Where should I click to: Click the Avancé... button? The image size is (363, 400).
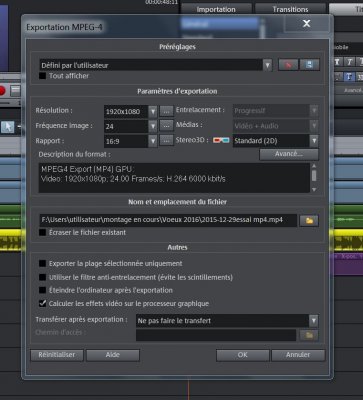click(x=289, y=154)
